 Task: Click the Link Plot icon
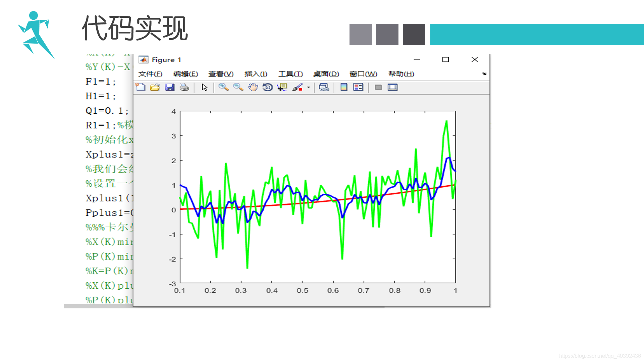coord(324,87)
